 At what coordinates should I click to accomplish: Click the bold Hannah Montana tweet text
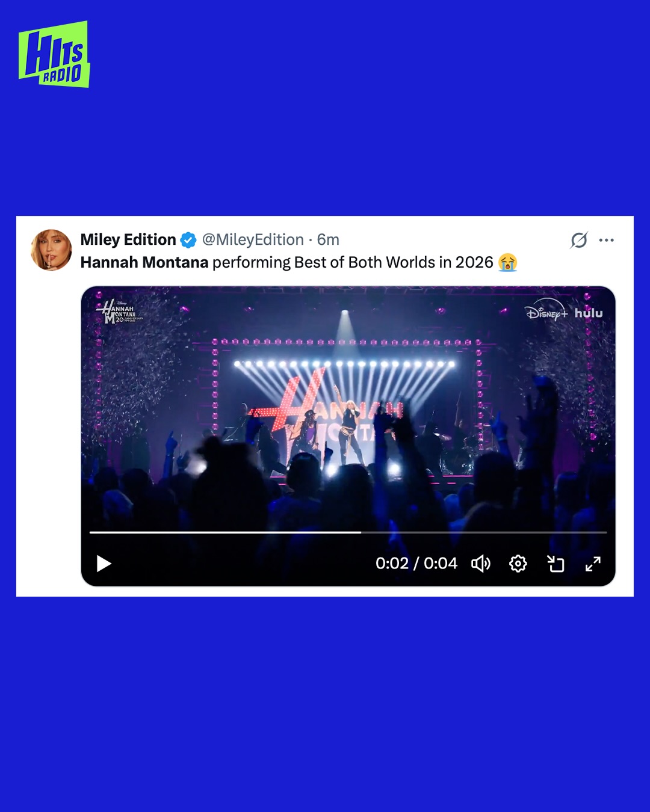pyautogui.click(x=144, y=263)
